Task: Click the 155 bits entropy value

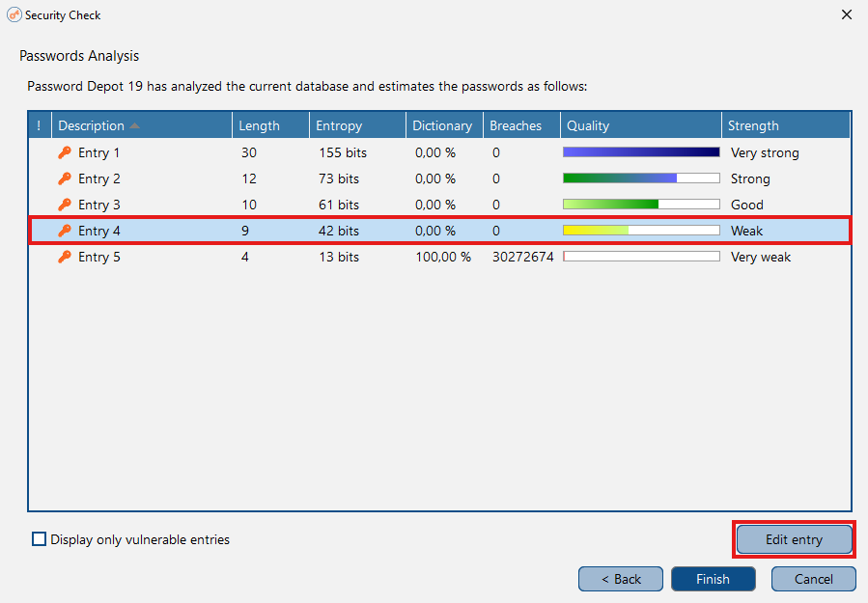Action: [343, 152]
